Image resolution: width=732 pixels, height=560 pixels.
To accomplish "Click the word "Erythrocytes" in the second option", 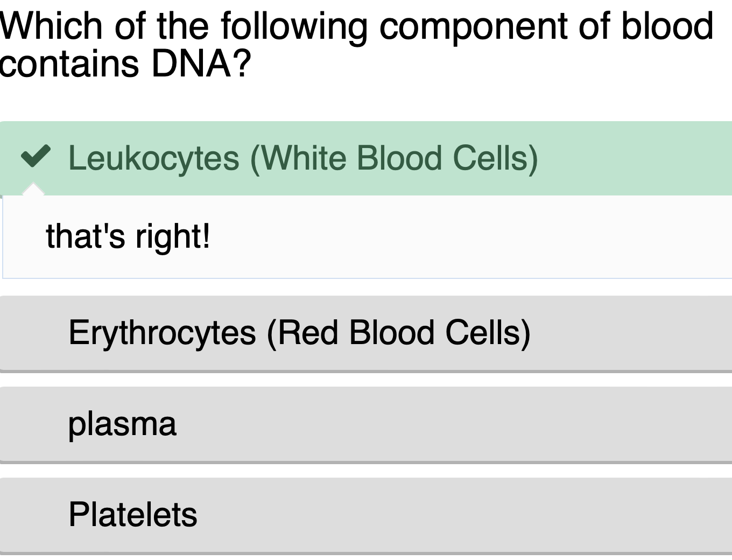I will 162,333.
